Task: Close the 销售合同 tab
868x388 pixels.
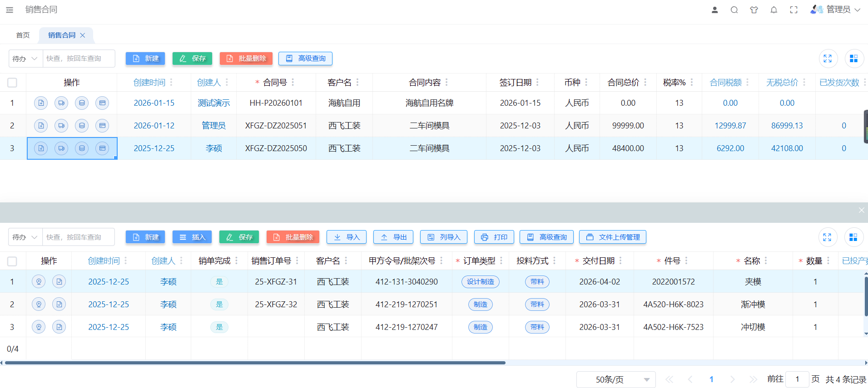Action: [x=83, y=35]
